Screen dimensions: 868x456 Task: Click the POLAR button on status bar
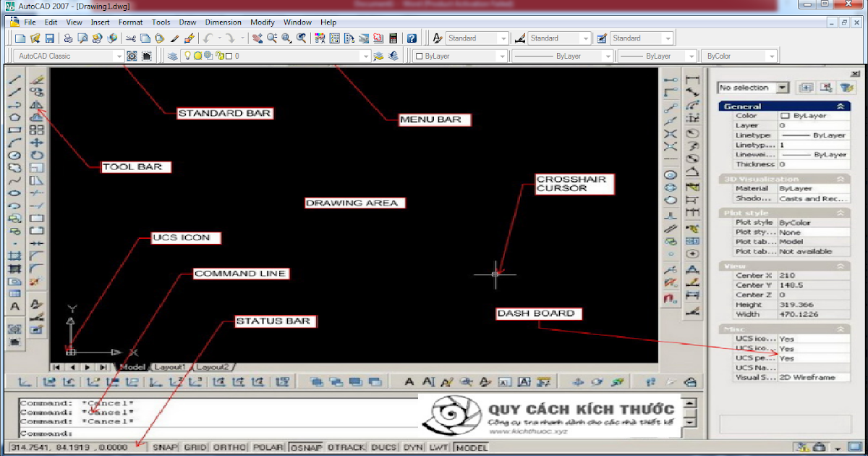click(268, 447)
